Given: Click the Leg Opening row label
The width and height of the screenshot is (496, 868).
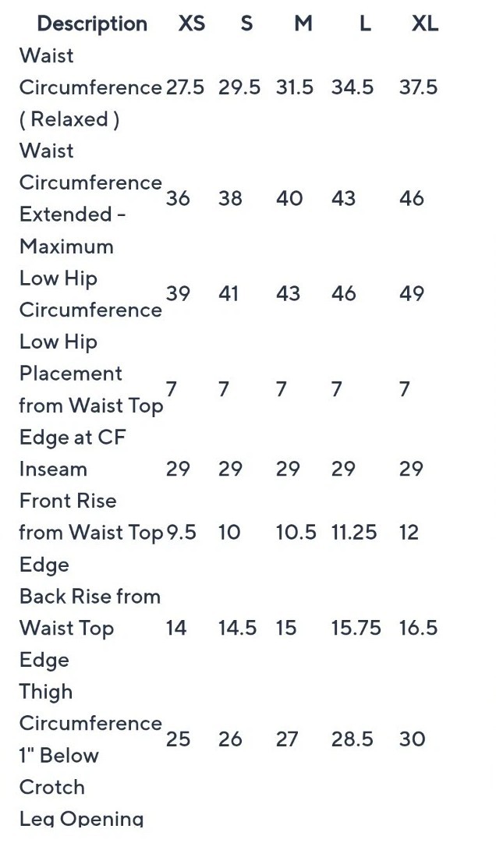Looking at the screenshot, I should pyautogui.click(x=81, y=818).
